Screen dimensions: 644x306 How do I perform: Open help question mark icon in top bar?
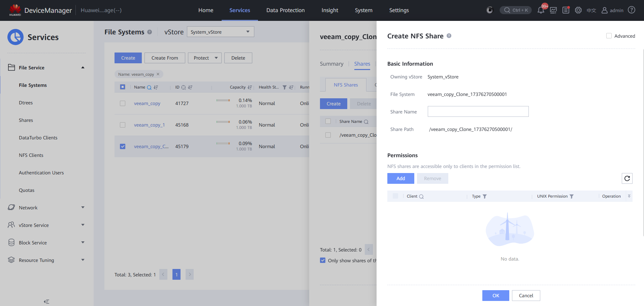click(632, 10)
